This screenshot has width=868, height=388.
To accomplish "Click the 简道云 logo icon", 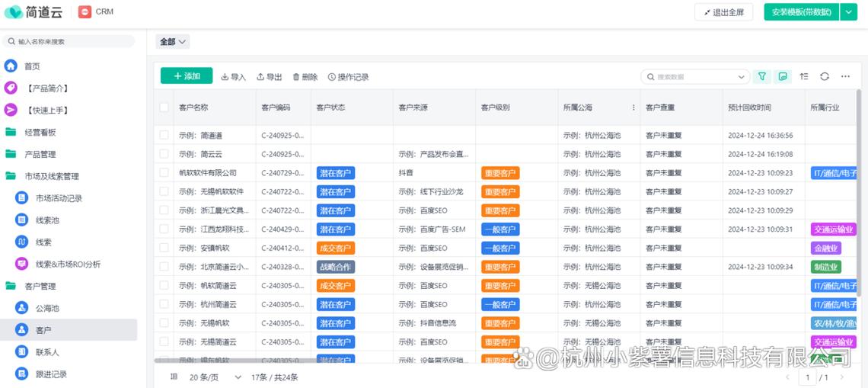I will [13, 11].
